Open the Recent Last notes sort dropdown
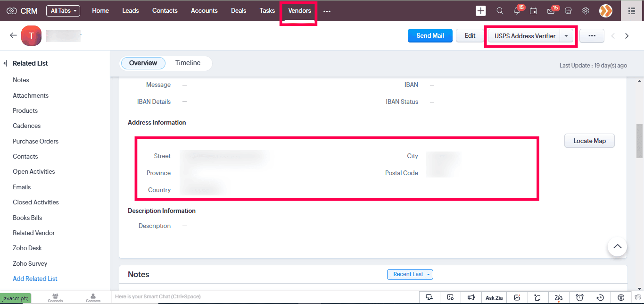Viewport: 644px width, 304px height. click(410, 274)
